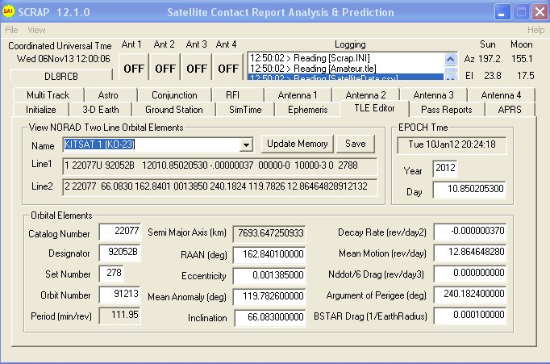The image size is (550, 364).
Task: Click the Mean Anomaly (deg) field
Action: coord(269,297)
